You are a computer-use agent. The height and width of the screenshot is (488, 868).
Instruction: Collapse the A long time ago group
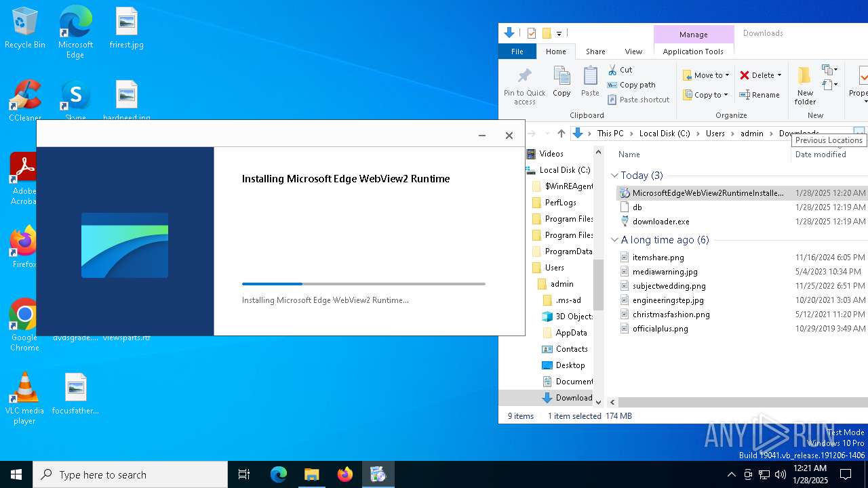coord(614,240)
